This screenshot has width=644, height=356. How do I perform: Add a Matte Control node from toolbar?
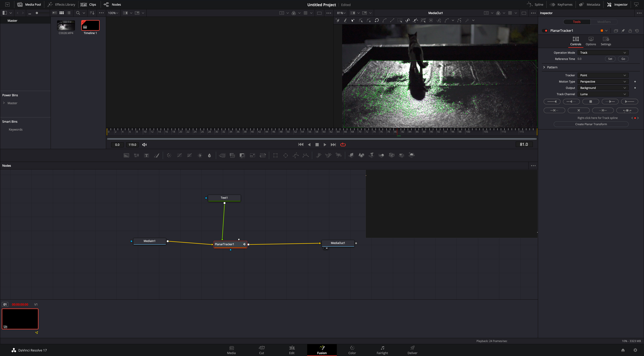[242, 155]
